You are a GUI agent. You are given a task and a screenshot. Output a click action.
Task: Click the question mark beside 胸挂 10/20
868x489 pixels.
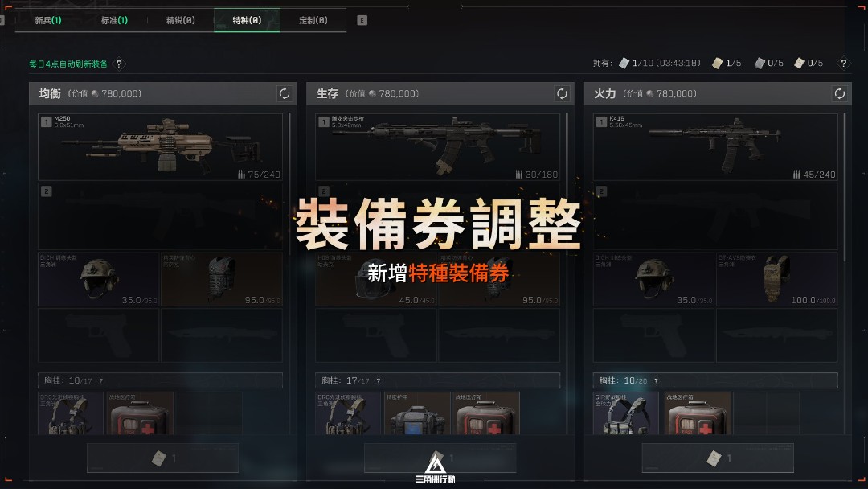point(656,381)
